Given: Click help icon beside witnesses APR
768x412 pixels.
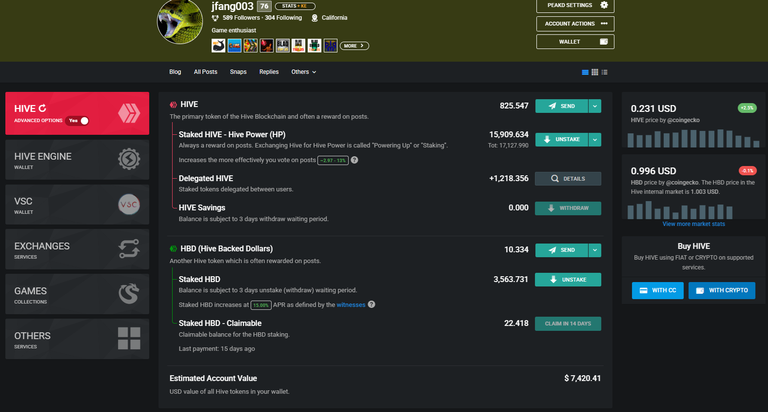Looking at the screenshot, I should coord(371,305).
